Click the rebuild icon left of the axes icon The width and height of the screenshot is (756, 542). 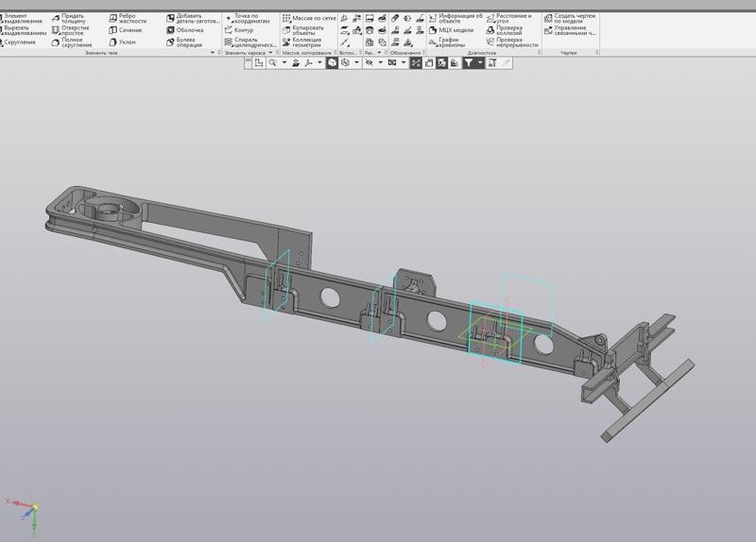pos(296,63)
